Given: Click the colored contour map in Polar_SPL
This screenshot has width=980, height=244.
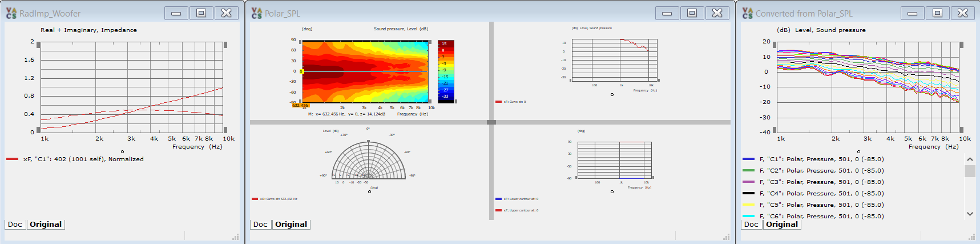Looking at the screenshot, I should point(365,71).
